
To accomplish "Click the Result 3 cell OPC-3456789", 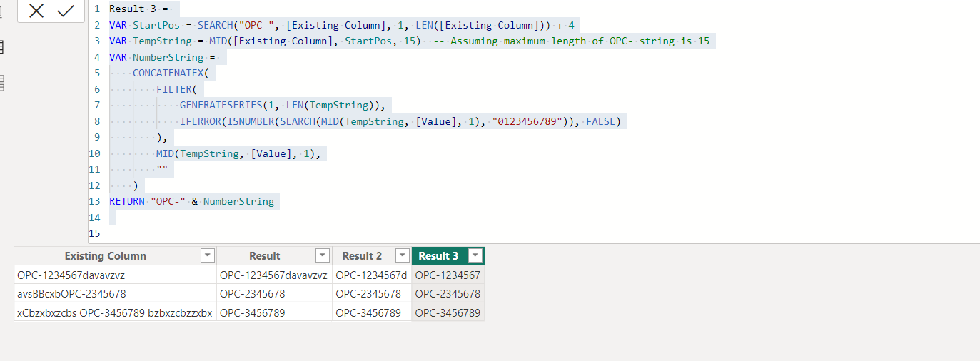I will coord(448,312).
